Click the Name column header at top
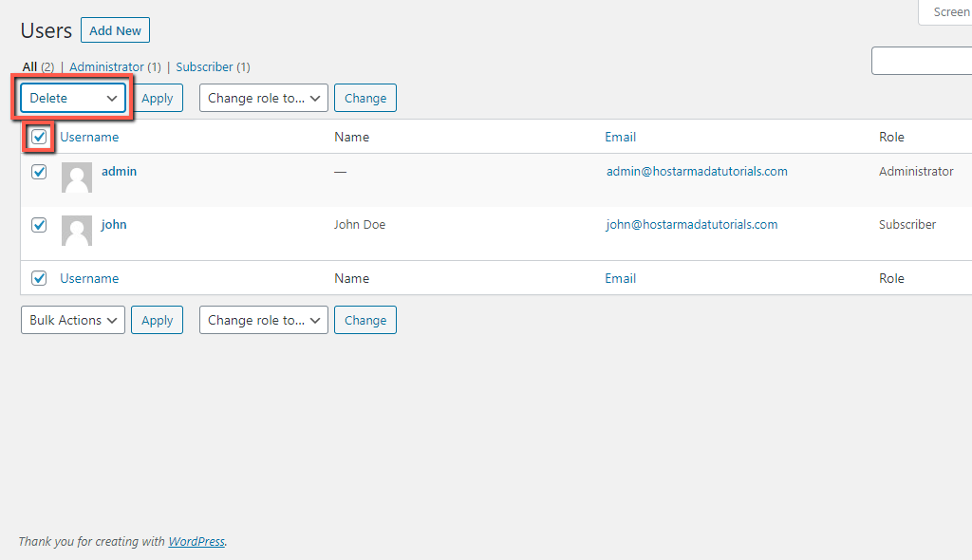The image size is (972, 560). [x=351, y=137]
